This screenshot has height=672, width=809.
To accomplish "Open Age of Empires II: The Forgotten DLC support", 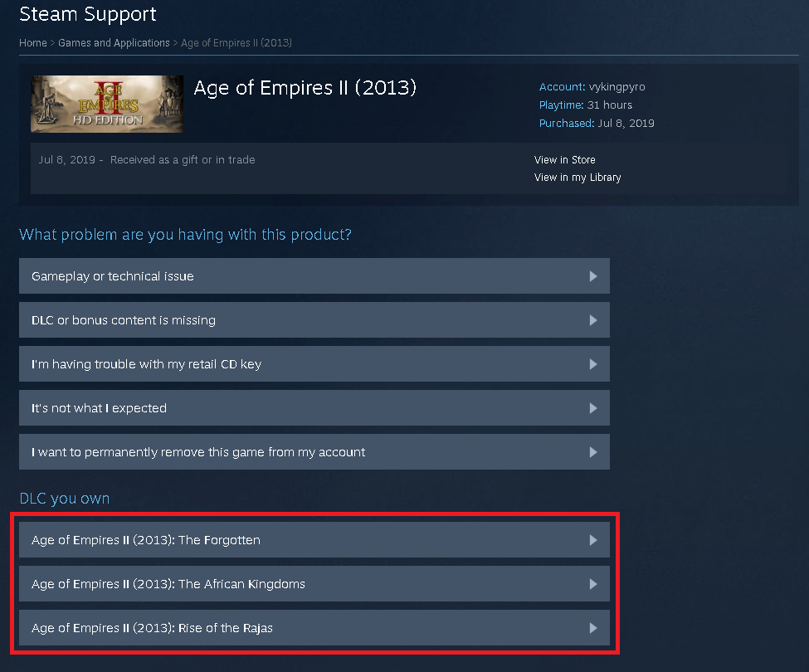I will point(314,540).
